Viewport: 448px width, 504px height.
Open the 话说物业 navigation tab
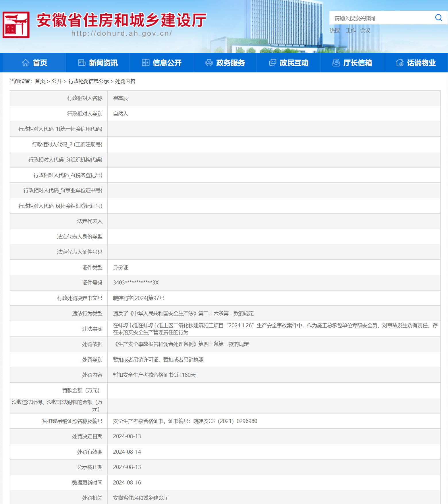point(416,63)
